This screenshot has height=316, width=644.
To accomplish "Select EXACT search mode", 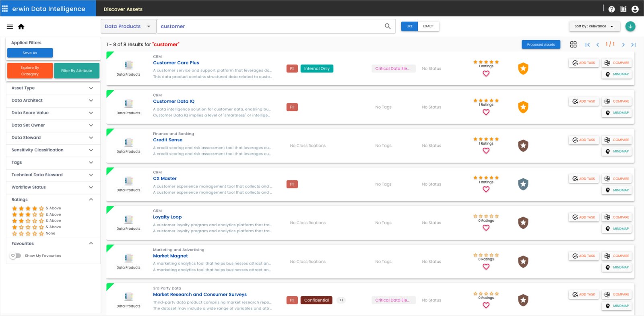I will [428, 26].
